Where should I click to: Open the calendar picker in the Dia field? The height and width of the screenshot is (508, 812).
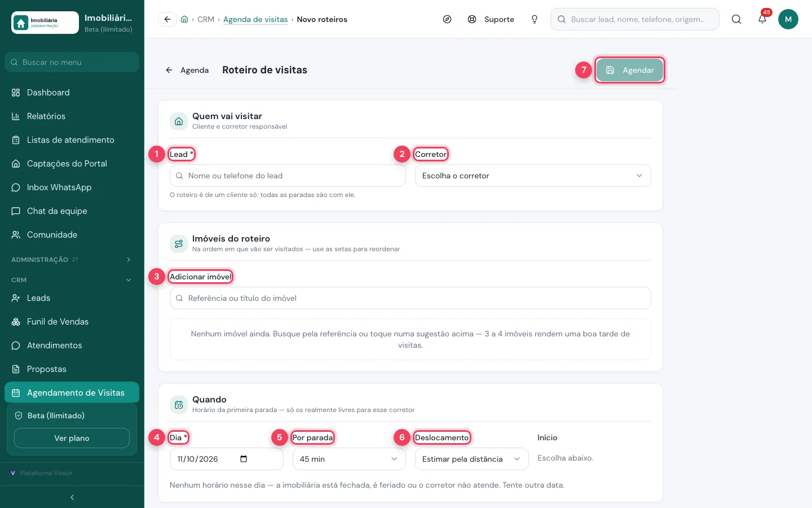pyautogui.click(x=244, y=459)
